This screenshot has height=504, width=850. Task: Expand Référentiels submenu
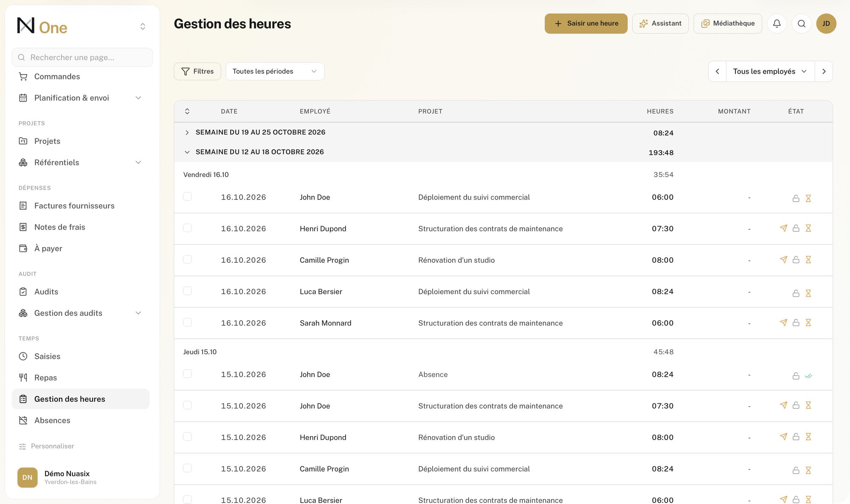pyautogui.click(x=138, y=162)
